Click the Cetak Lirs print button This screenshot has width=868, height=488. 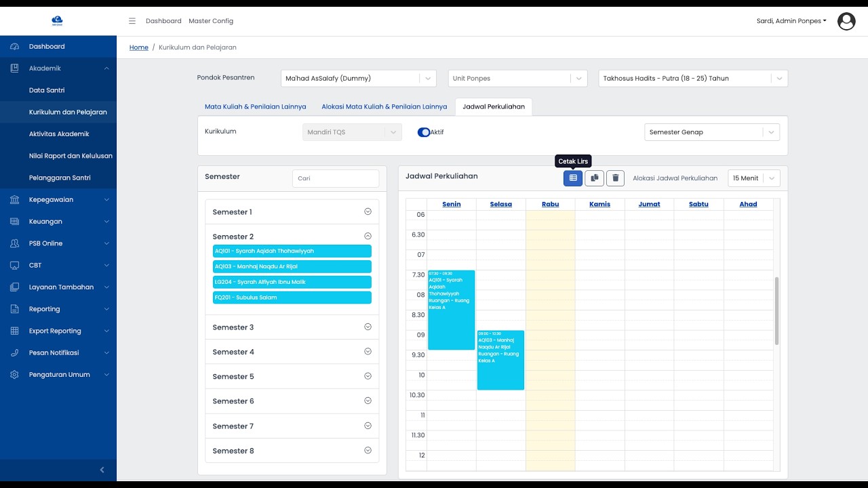tap(573, 178)
